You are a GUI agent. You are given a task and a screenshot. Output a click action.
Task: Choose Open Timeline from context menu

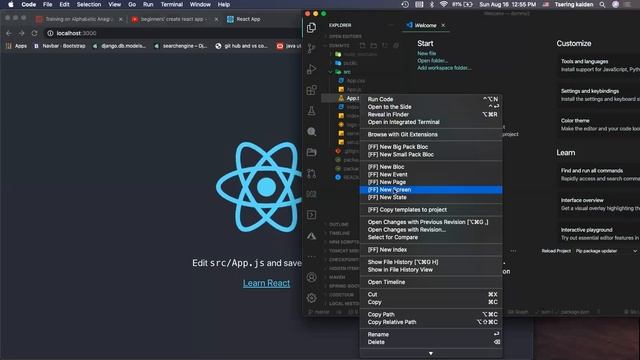pyautogui.click(x=431, y=282)
